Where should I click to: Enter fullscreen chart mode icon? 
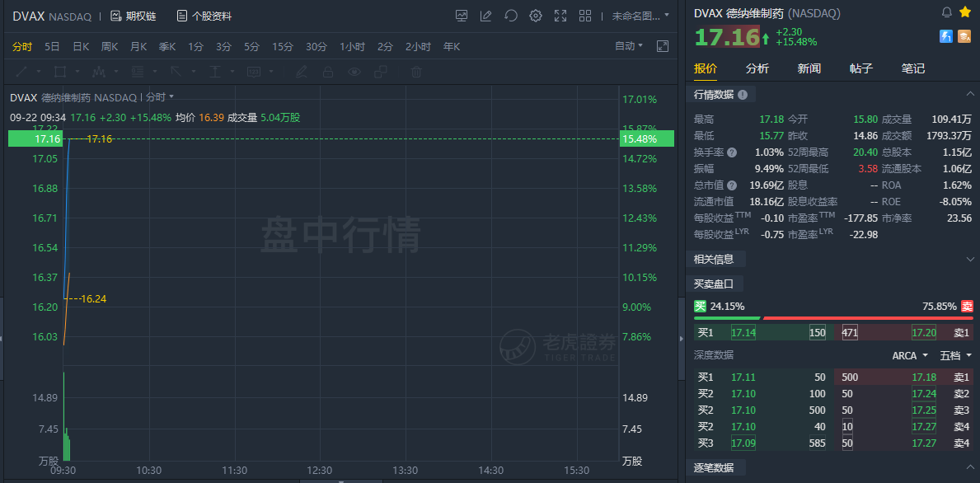tap(560, 16)
